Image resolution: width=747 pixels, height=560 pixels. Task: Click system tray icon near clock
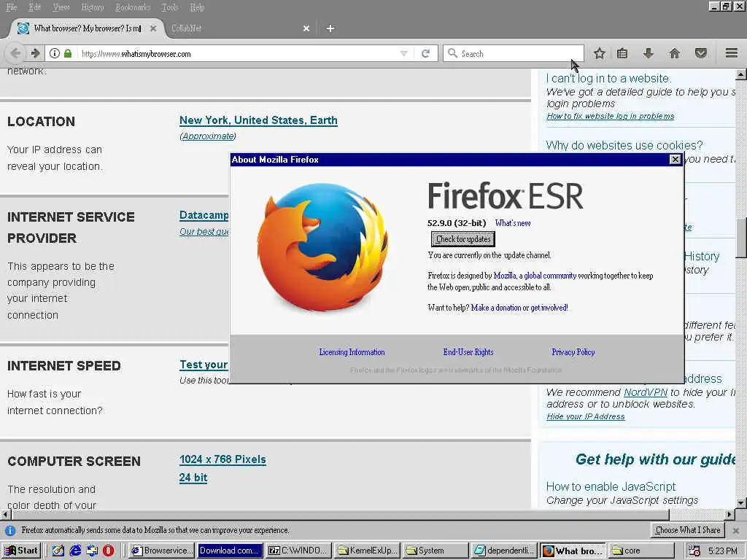694,551
